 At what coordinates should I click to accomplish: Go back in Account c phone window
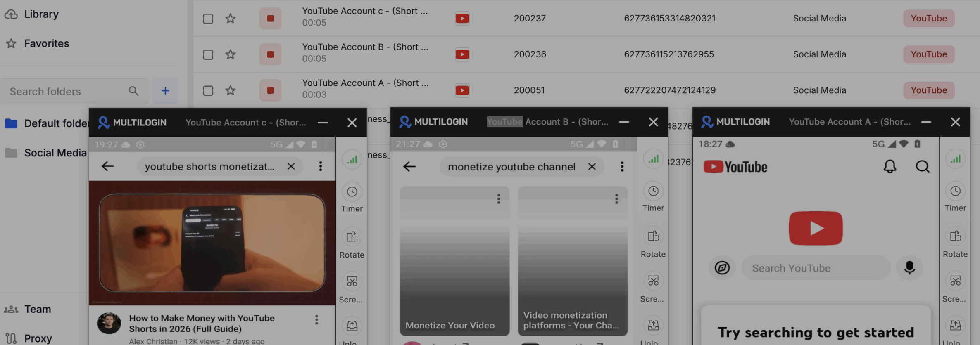107,166
